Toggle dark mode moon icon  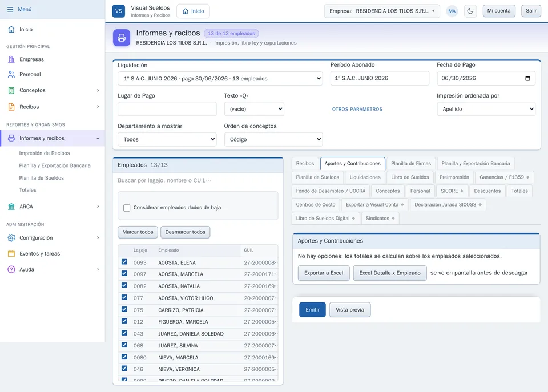[470, 11]
